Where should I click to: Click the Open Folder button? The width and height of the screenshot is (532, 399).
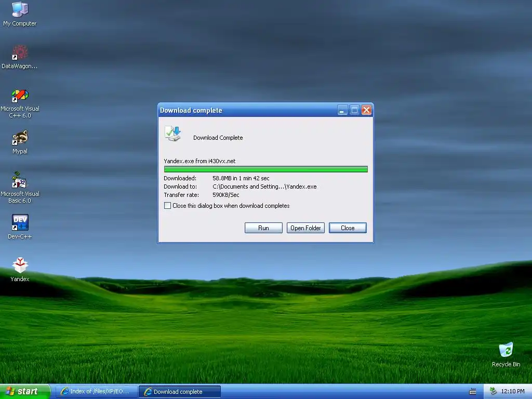pyautogui.click(x=305, y=228)
